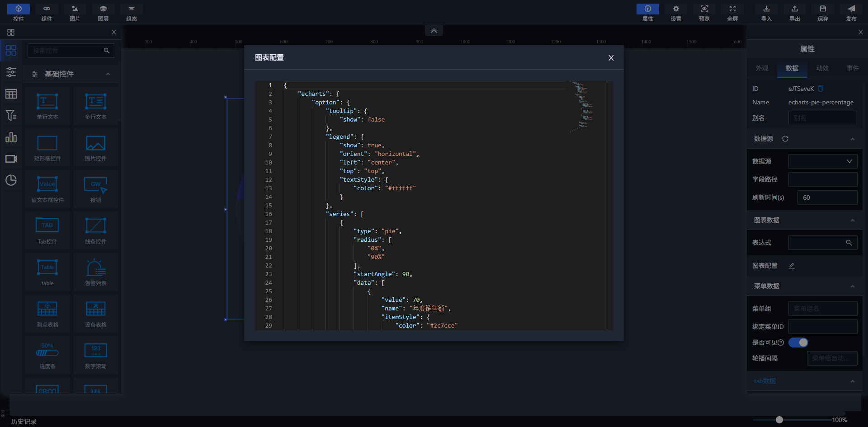Collapse the 基础控件 section
868x427 pixels.
pyautogui.click(x=108, y=74)
